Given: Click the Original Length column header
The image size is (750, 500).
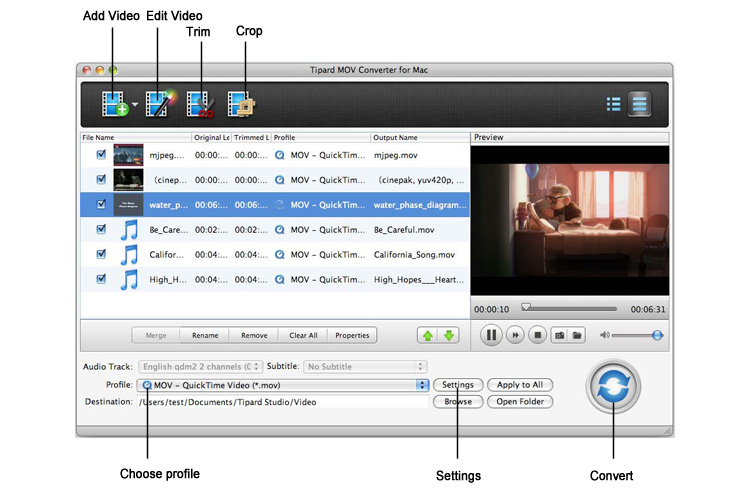Looking at the screenshot, I should pos(211,137).
